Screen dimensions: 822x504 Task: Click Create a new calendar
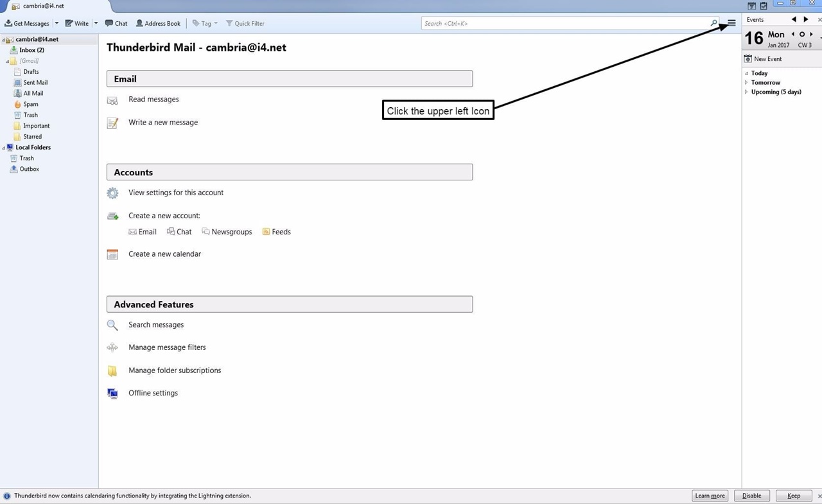164,254
